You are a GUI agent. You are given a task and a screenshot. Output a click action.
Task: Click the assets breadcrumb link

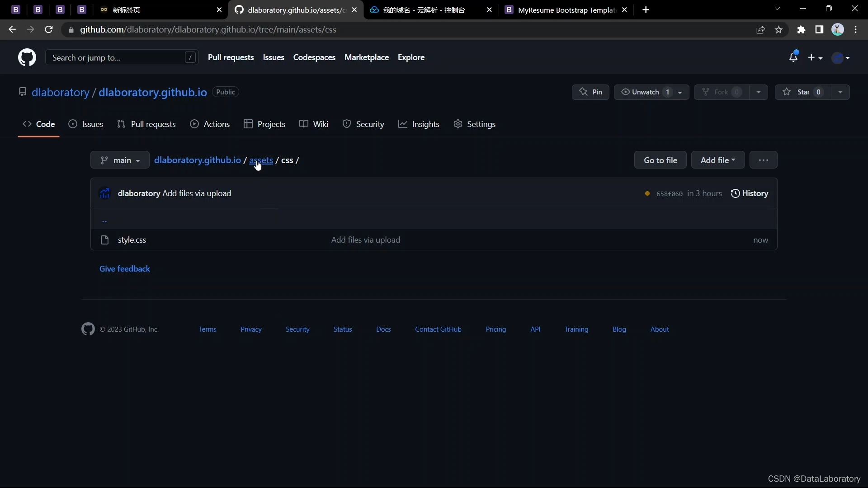[x=261, y=160]
